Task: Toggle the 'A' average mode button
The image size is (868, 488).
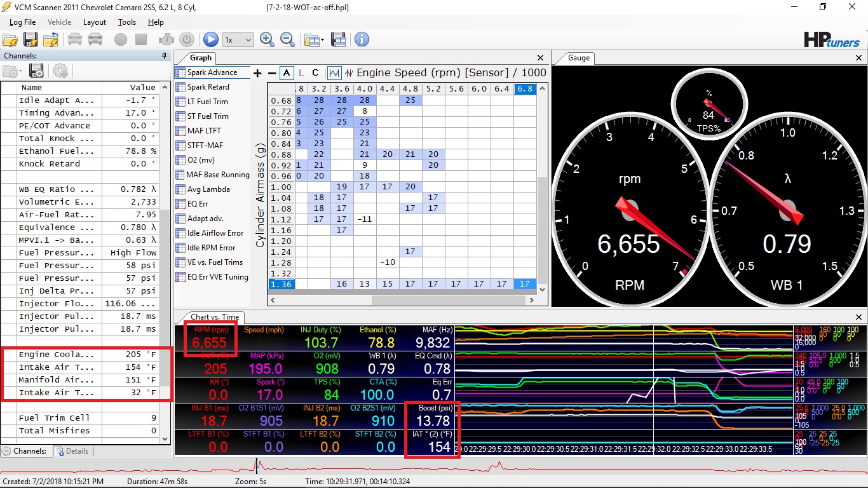Action: tap(287, 72)
